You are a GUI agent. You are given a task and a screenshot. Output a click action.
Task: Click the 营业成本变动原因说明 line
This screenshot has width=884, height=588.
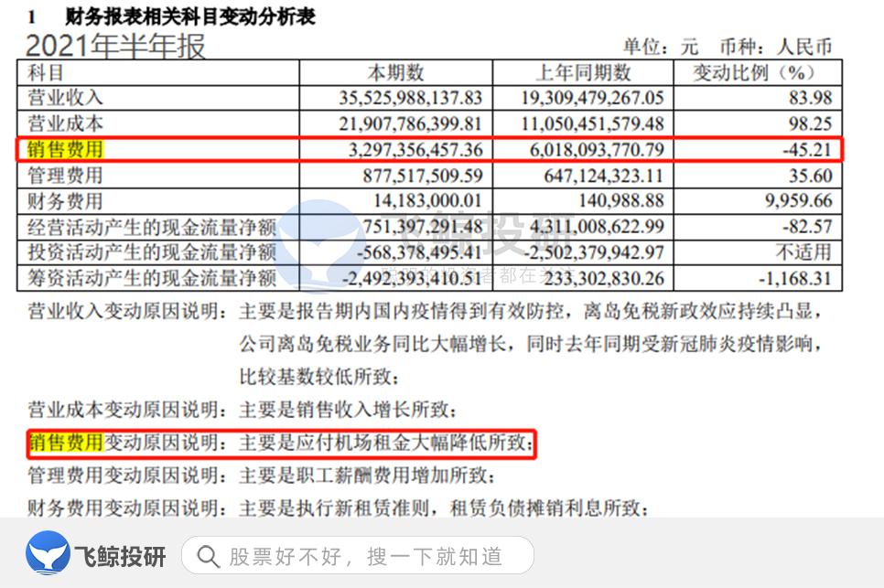242,410
